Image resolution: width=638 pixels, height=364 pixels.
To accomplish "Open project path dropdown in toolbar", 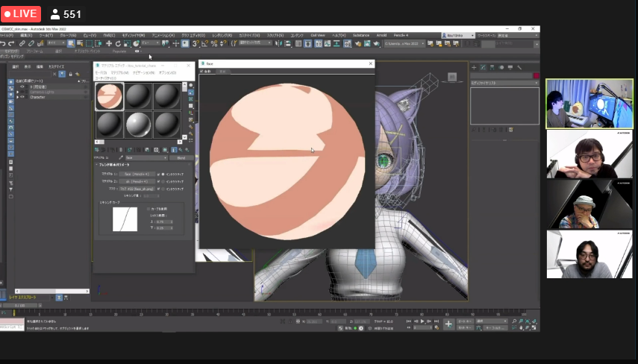I will 404,43.
